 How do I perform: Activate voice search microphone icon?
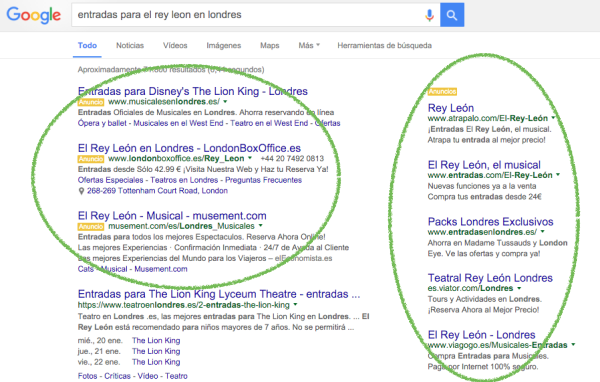click(x=429, y=15)
